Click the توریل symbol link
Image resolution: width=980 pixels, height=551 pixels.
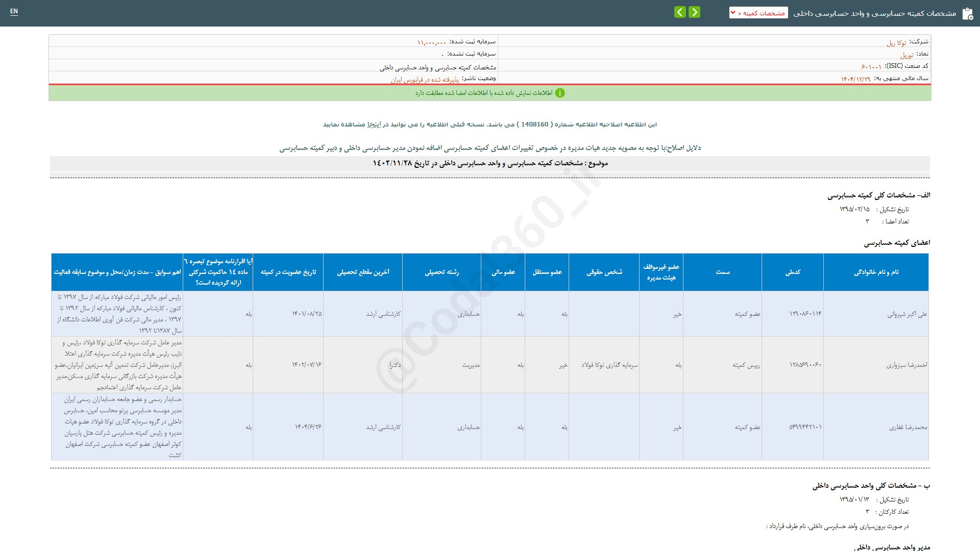coord(906,55)
